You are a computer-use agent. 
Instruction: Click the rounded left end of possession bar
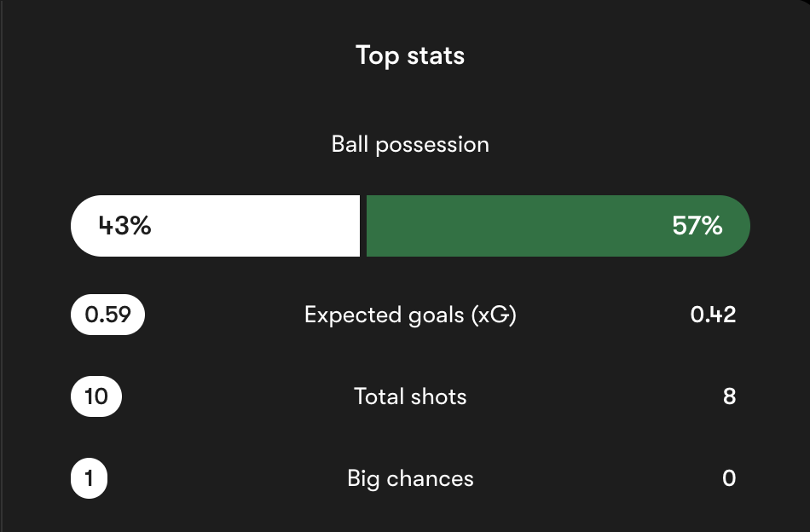(x=84, y=226)
